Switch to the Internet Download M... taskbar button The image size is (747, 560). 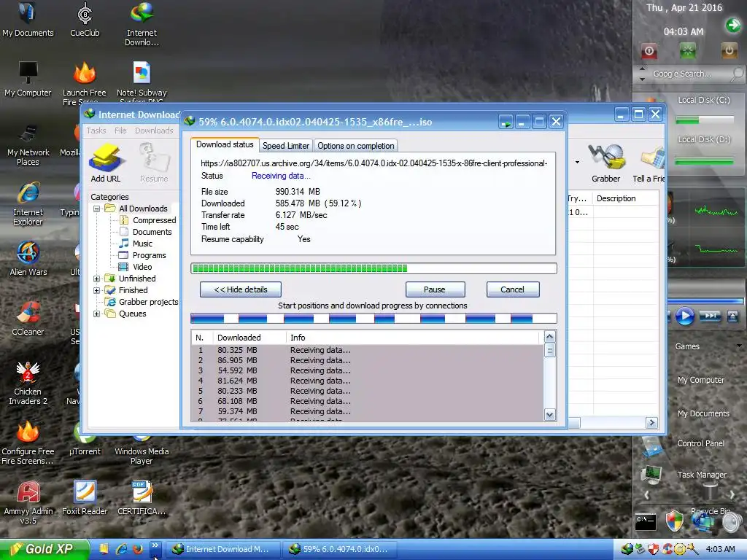pyautogui.click(x=222, y=549)
